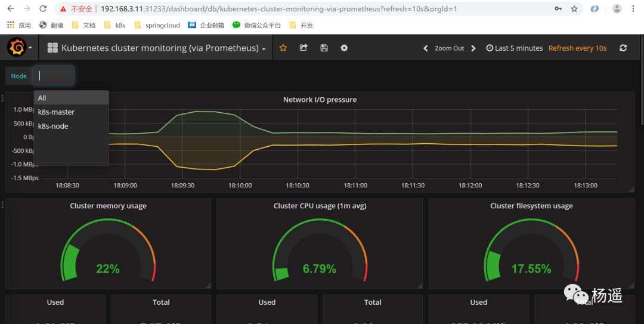This screenshot has height=324, width=644.
Task: Open the dashboard title picker dropdown
Action: point(156,48)
